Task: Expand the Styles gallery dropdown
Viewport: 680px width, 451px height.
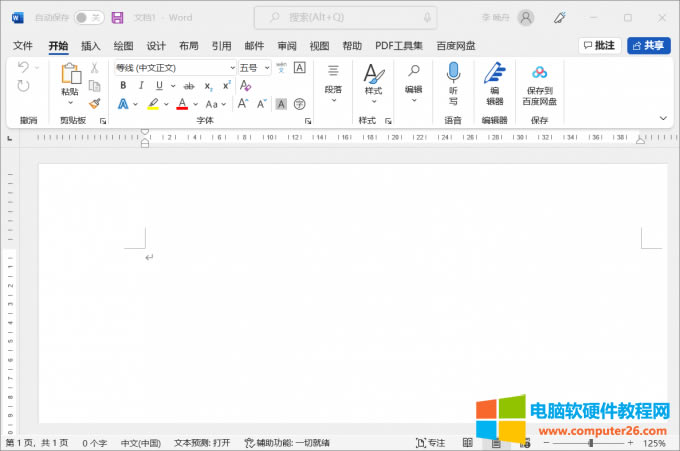Action: pos(373,101)
